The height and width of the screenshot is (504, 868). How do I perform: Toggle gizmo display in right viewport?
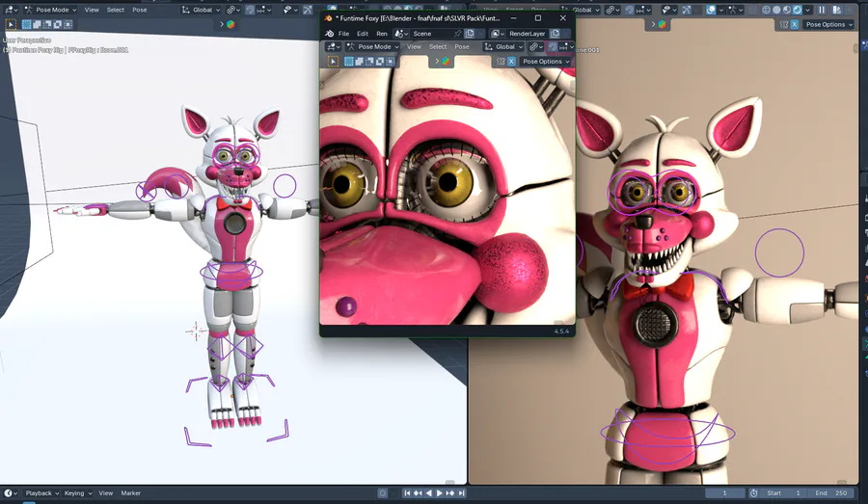(687, 10)
